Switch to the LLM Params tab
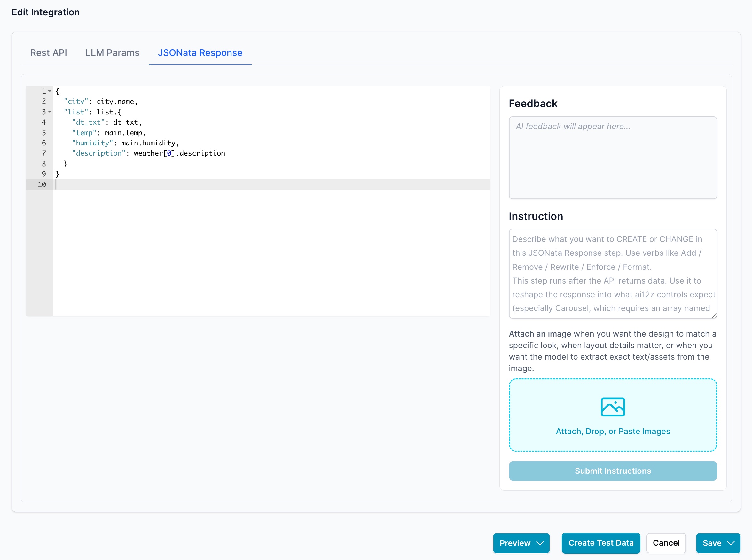 [x=112, y=53]
